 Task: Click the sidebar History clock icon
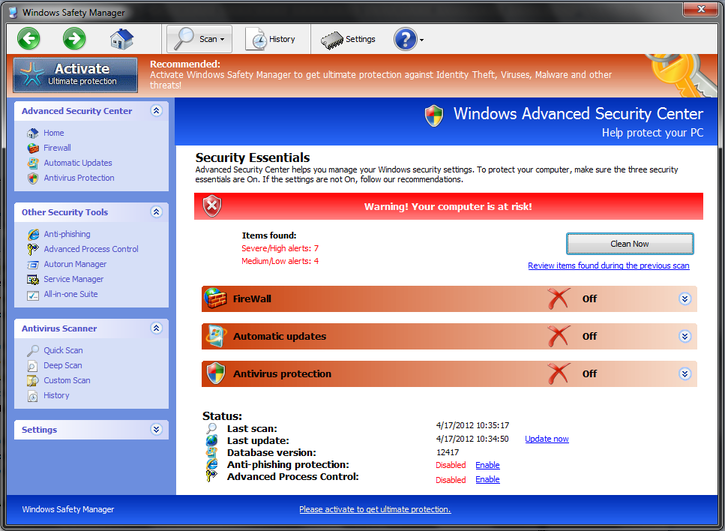pyautogui.click(x=33, y=396)
